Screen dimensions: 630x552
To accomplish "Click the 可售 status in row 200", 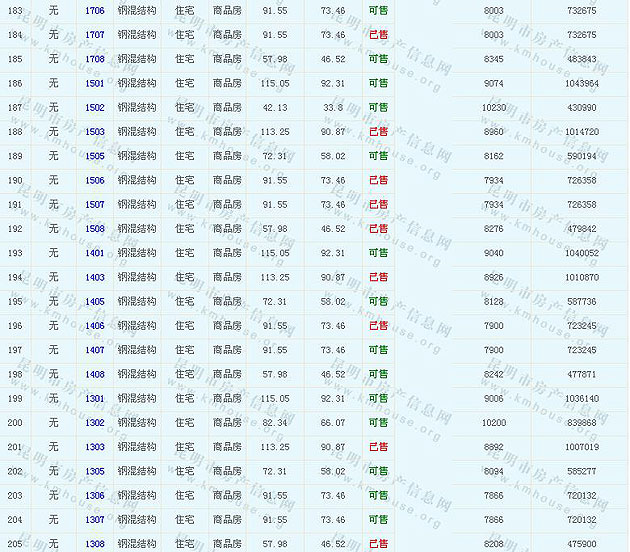I will 378,423.
